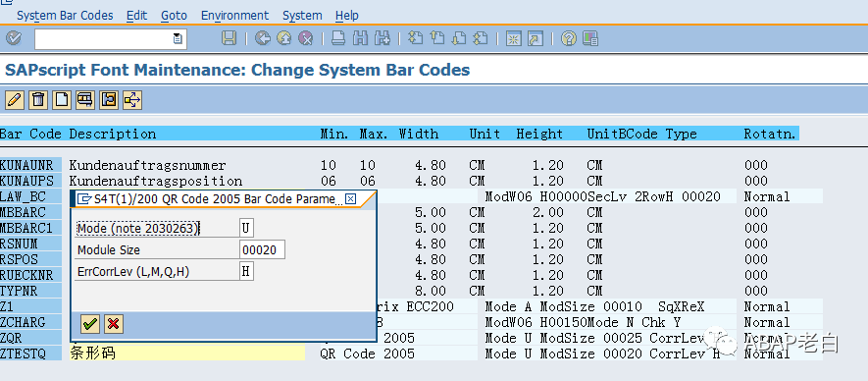Cancel dialog with red X button

(114, 324)
